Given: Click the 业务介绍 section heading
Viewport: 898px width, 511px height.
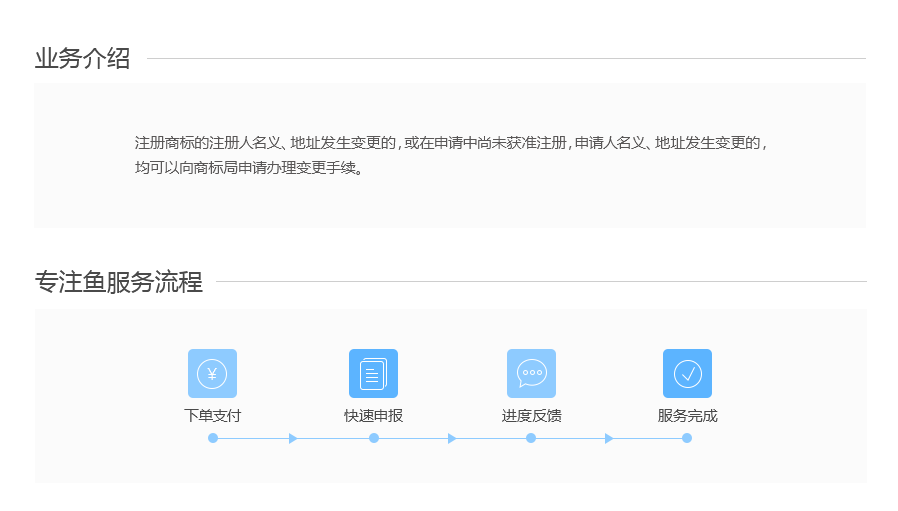Looking at the screenshot, I should (82, 59).
